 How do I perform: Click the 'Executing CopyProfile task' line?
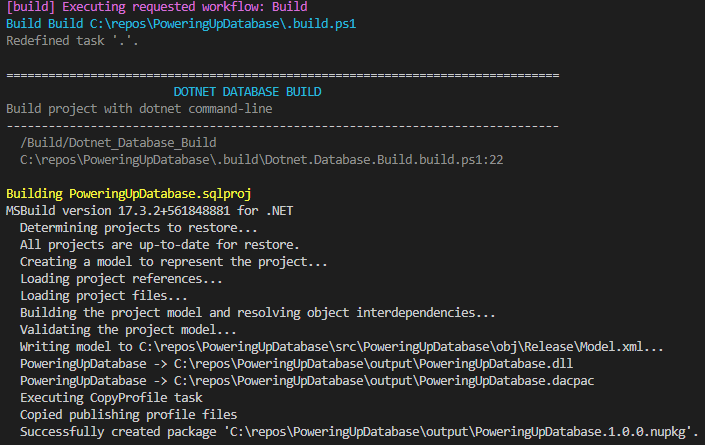coord(111,398)
